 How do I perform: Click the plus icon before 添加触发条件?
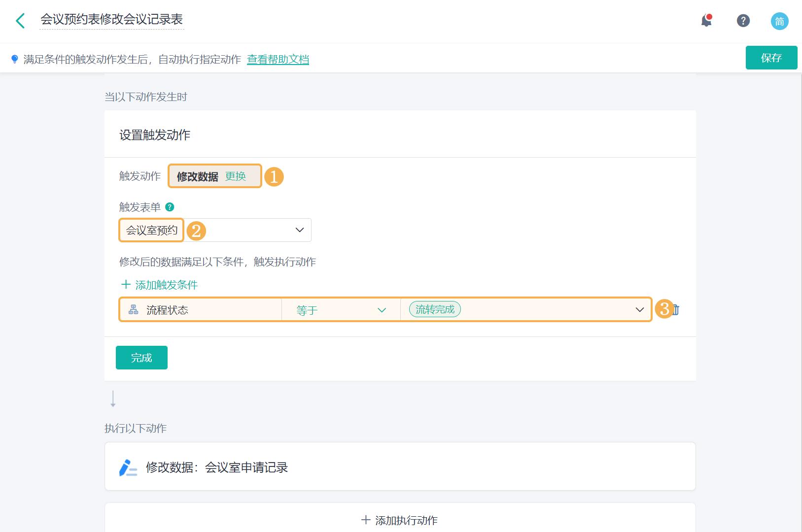(x=125, y=285)
